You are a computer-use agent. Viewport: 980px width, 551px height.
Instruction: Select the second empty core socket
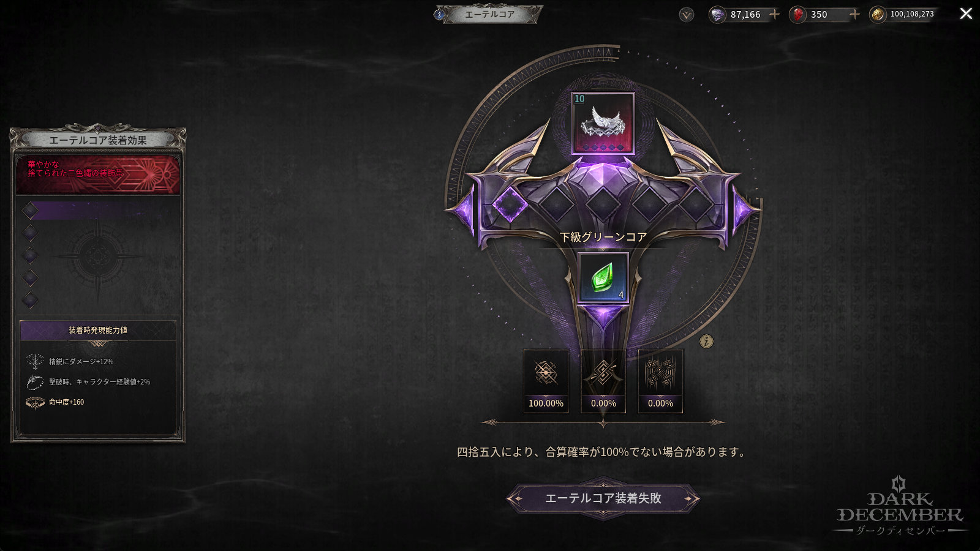556,204
